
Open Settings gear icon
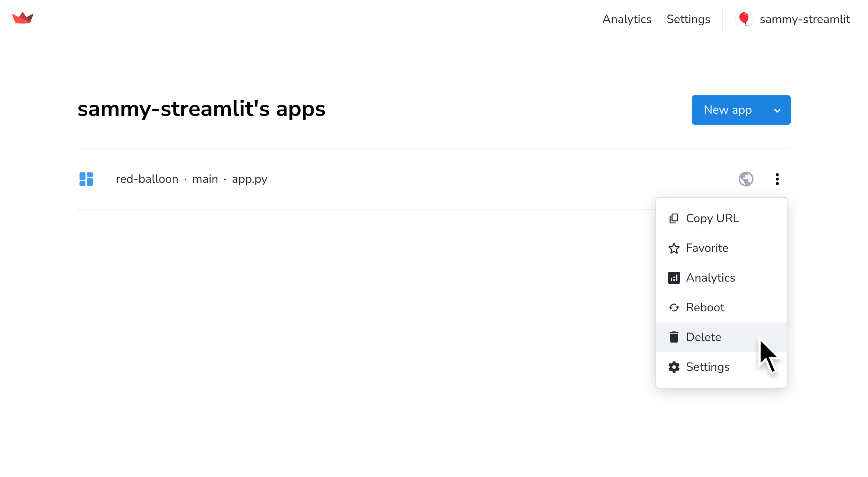674,367
